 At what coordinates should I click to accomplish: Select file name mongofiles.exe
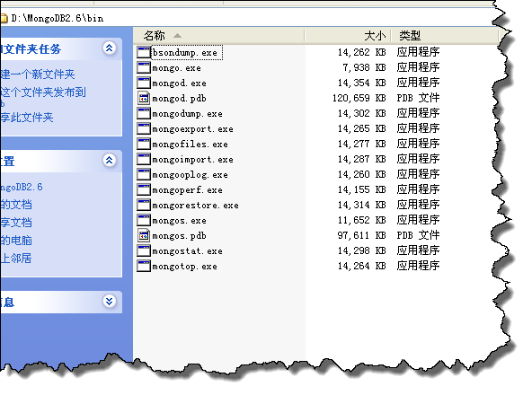191,145
